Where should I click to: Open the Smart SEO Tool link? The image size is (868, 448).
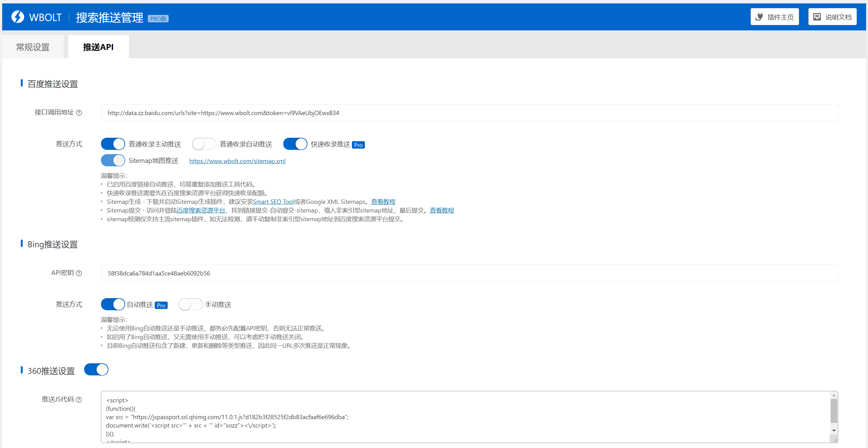click(273, 202)
